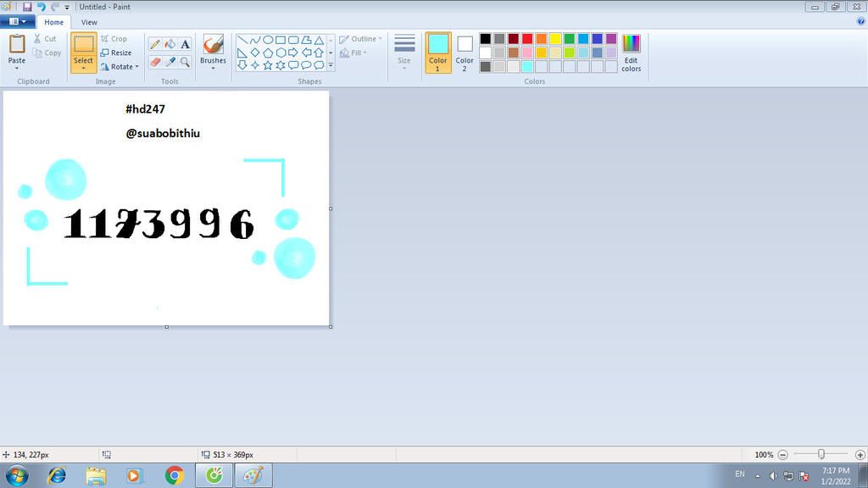Image resolution: width=868 pixels, height=488 pixels.
Task: Pick the black color swatch
Action: point(486,39)
